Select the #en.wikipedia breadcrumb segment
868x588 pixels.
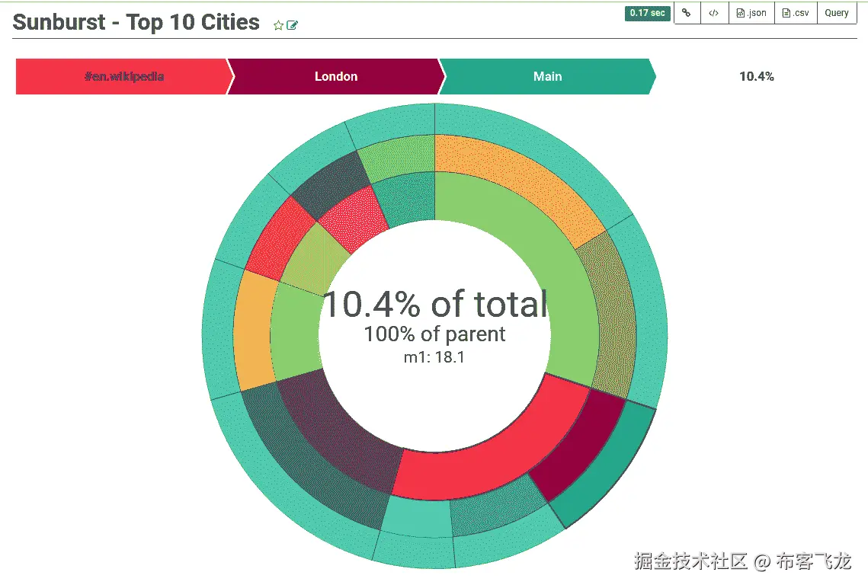(x=124, y=76)
